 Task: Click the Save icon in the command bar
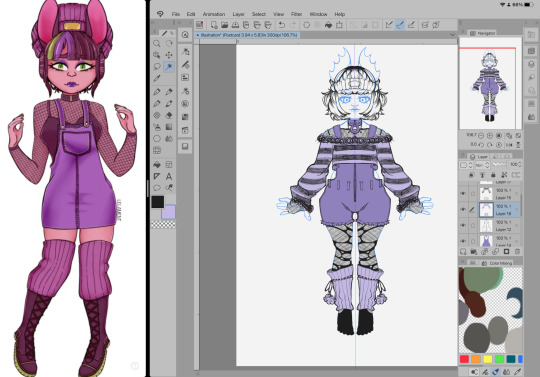[235, 25]
